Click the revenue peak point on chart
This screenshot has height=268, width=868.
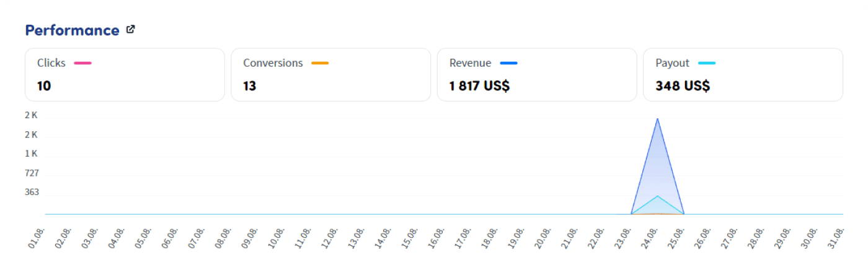[657, 118]
